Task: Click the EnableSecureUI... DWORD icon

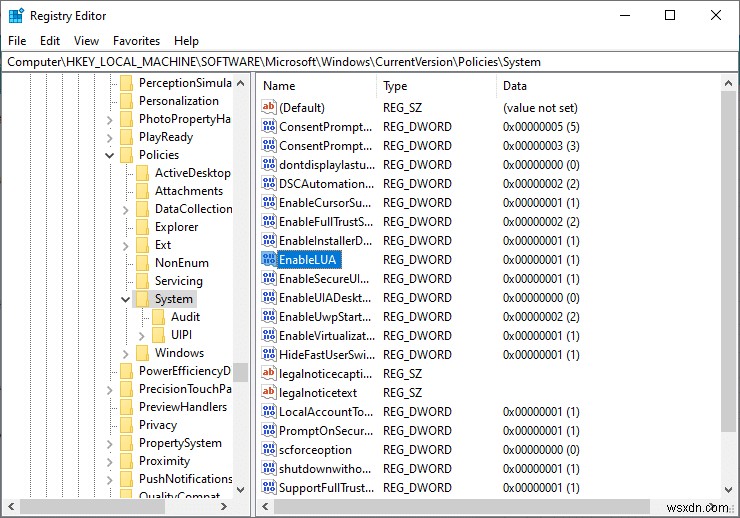Action: (269, 278)
